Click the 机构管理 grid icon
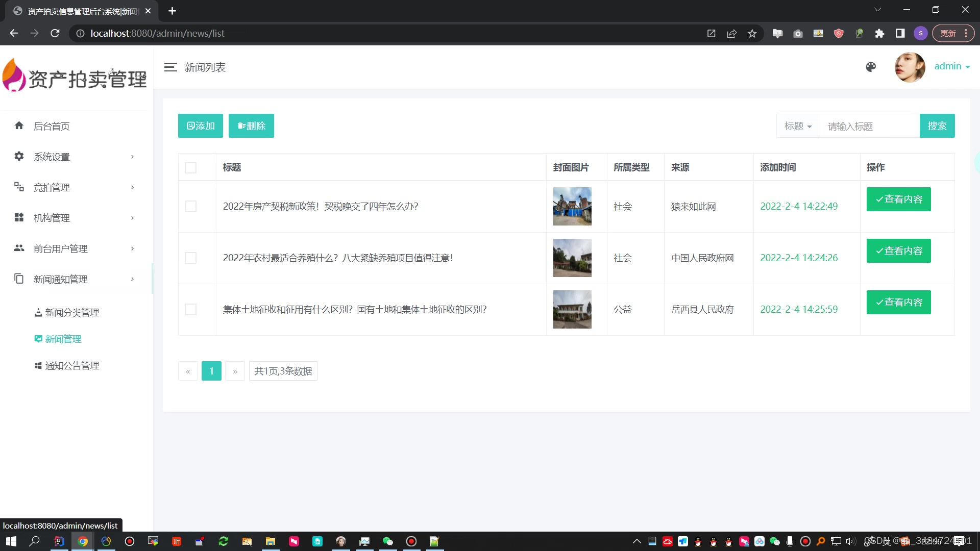Screen dimensions: 980x551 pos(19,217)
